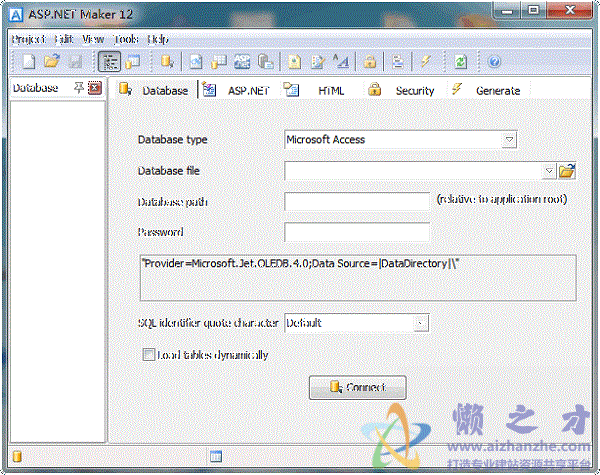Close the ASP.NET Maker window
The width and height of the screenshot is (600, 475).
click(570, 11)
